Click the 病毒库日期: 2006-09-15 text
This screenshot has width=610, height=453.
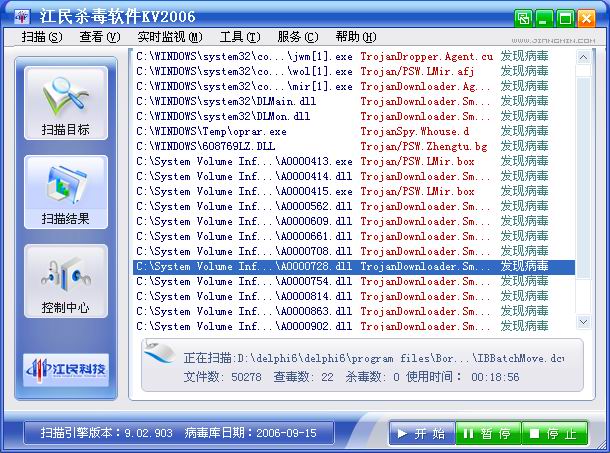click(251, 433)
